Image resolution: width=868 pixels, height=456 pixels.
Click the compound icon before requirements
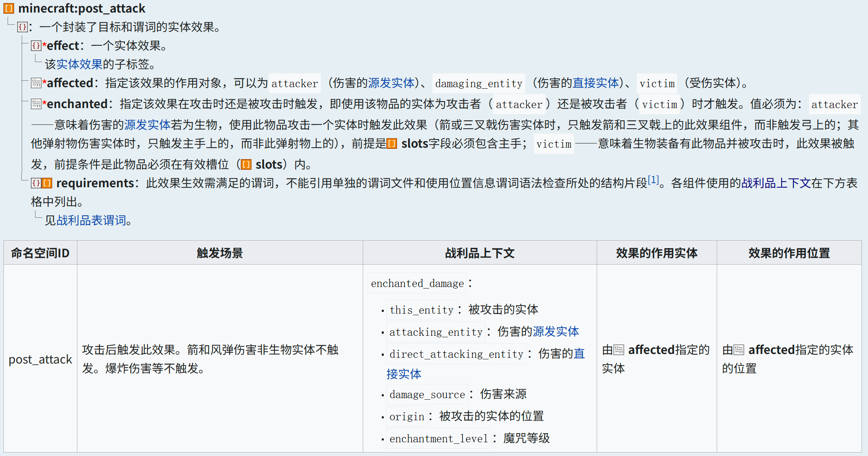point(36,183)
